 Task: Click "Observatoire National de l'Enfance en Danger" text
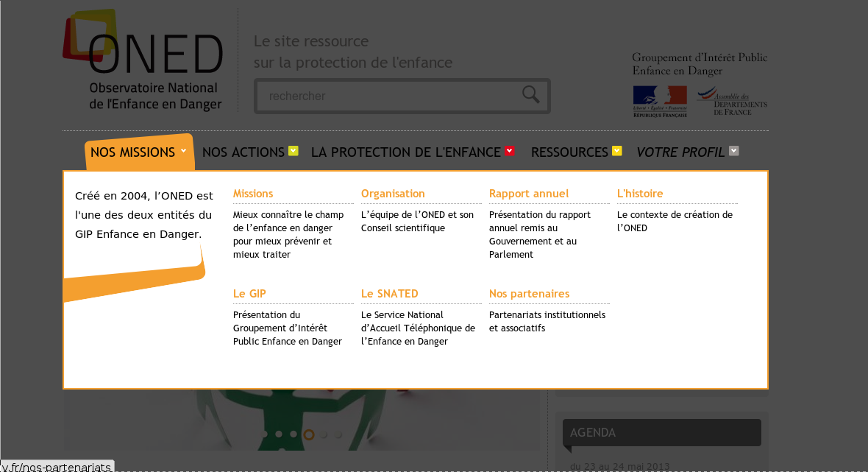pos(155,96)
